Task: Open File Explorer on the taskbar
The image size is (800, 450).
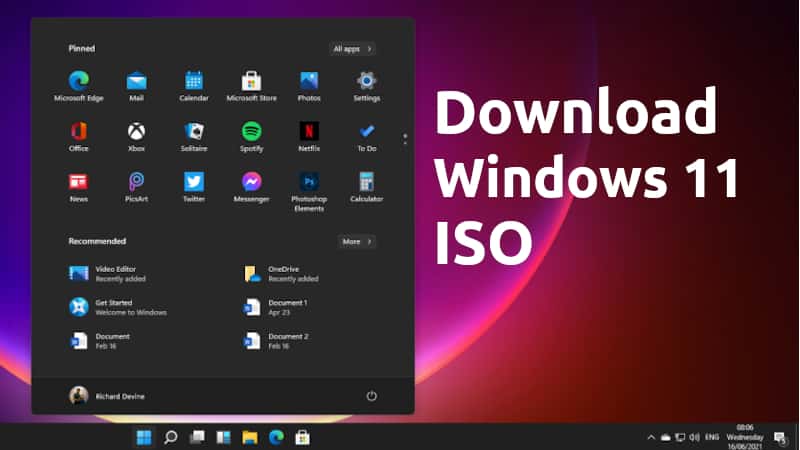Action: click(x=250, y=437)
